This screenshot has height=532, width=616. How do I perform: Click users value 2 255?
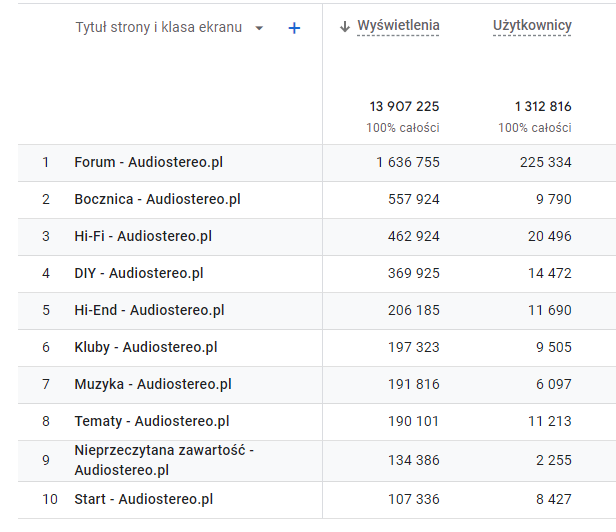554,460
